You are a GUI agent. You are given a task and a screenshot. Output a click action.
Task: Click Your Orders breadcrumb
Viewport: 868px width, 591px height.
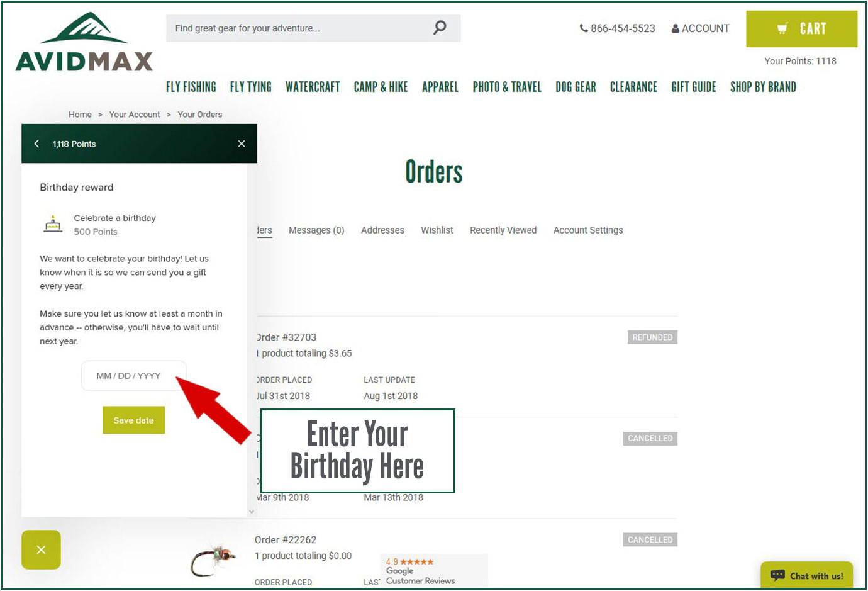(200, 115)
